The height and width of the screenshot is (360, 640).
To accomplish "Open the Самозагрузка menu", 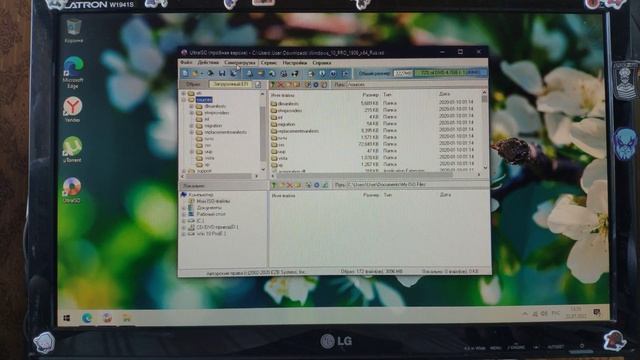I will point(240,62).
